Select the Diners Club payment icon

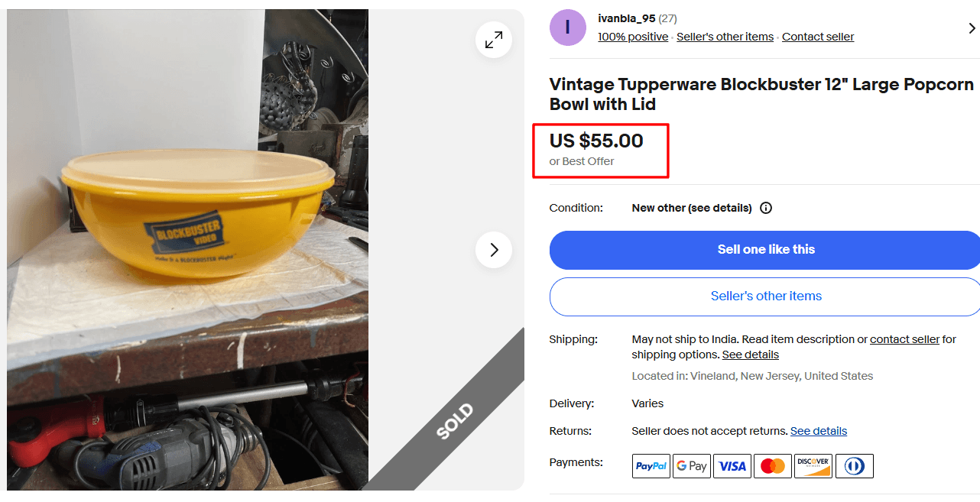point(854,466)
